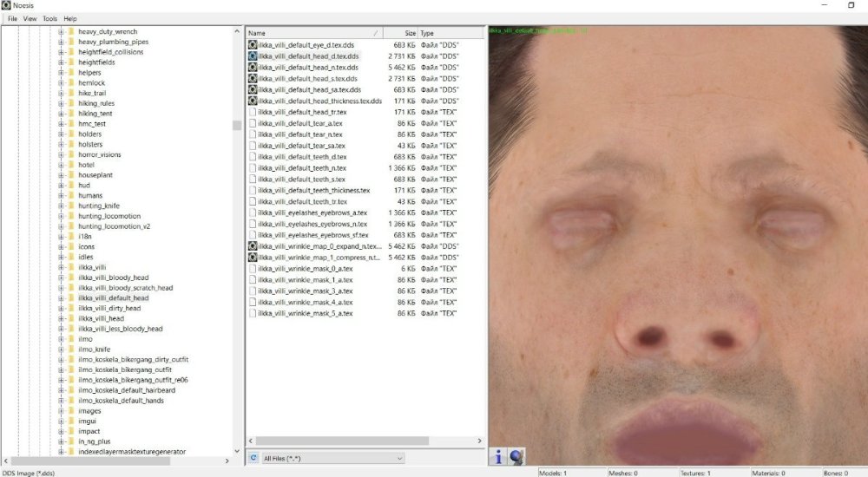Click the globe search icon in preview
The width and height of the screenshot is (868, 477).
pos(516,457)
